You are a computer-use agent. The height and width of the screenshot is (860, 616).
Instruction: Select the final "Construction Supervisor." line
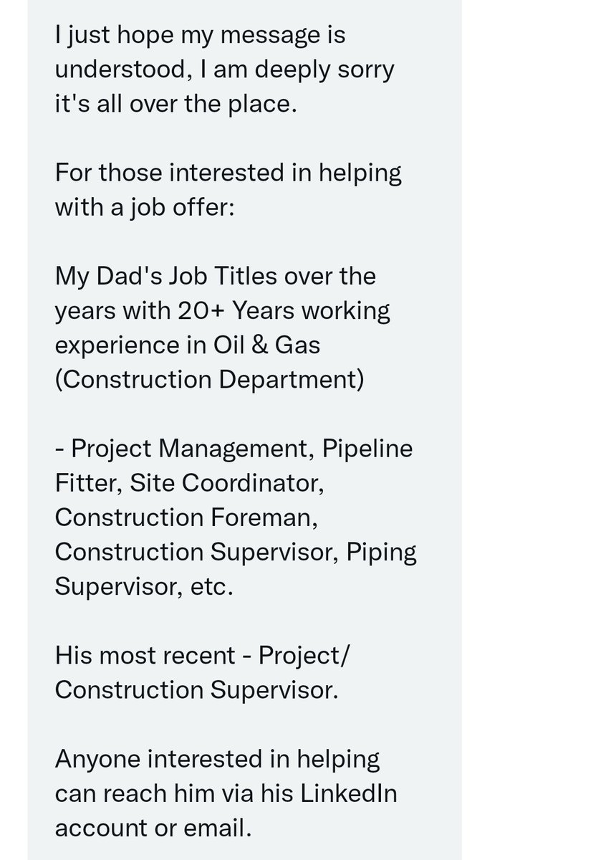[196, 689]
